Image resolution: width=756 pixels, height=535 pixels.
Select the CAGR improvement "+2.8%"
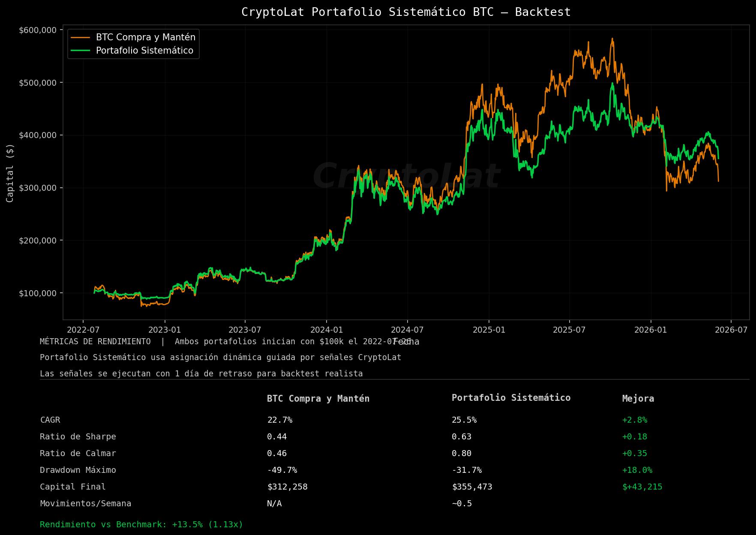(635, 420)
